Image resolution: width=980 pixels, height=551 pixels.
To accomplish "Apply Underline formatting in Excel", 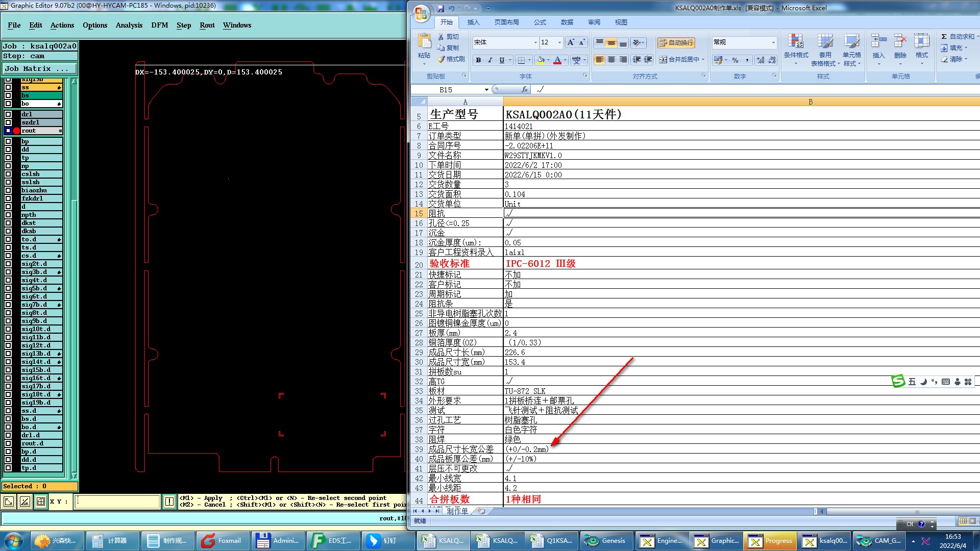I will [502, 60].
